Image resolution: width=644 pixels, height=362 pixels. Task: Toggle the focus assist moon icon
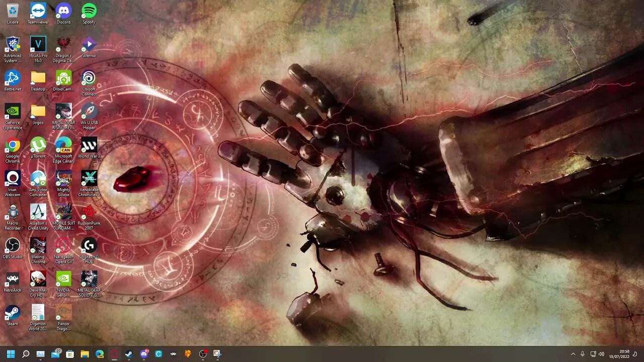635,354
